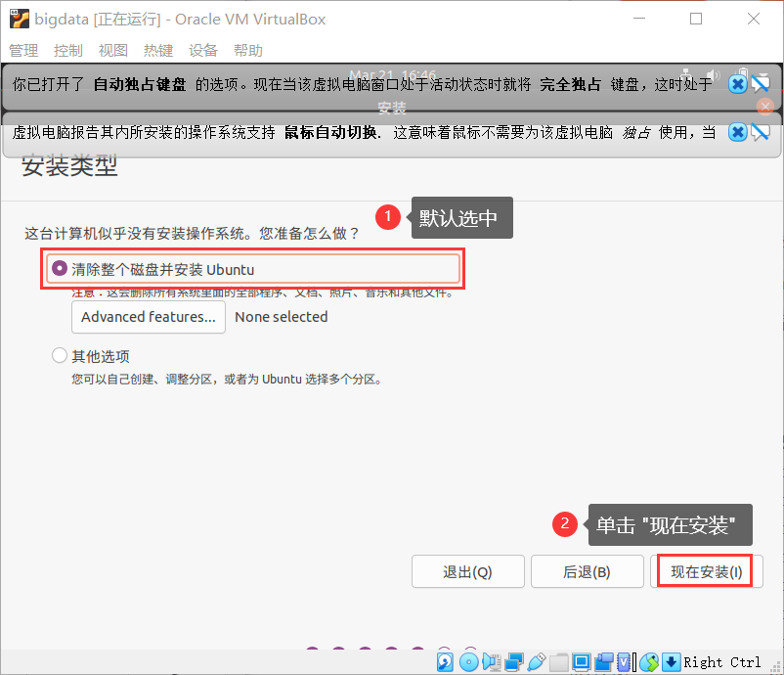Image resolution: width=784 pixels, height=675 pixels.
Task: Click the keyboard capture arrow icon
Action: tap(671, 662)
